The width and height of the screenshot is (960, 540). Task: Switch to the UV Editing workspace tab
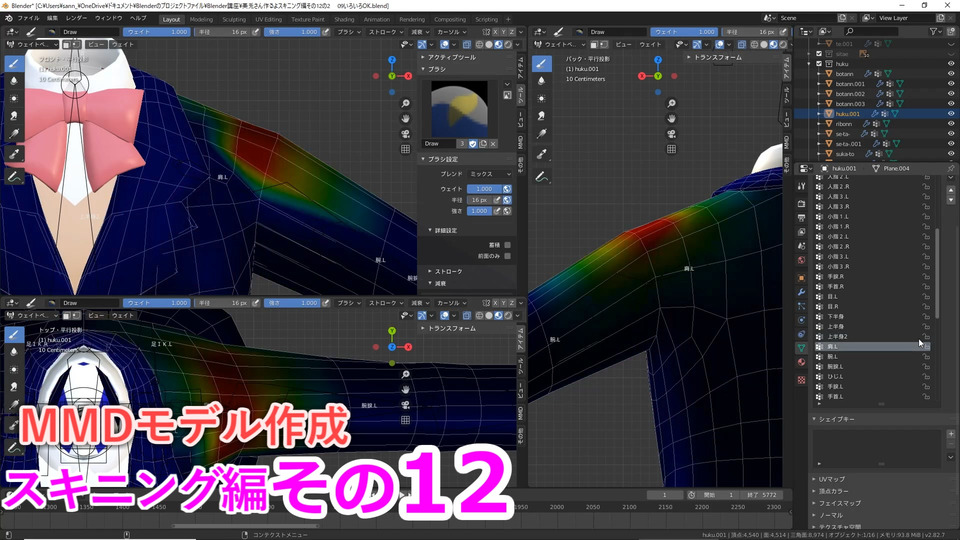pos(268,20)
